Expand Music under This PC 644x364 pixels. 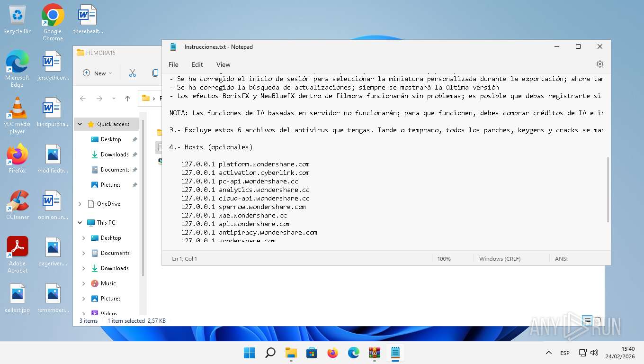coord(84,283)
